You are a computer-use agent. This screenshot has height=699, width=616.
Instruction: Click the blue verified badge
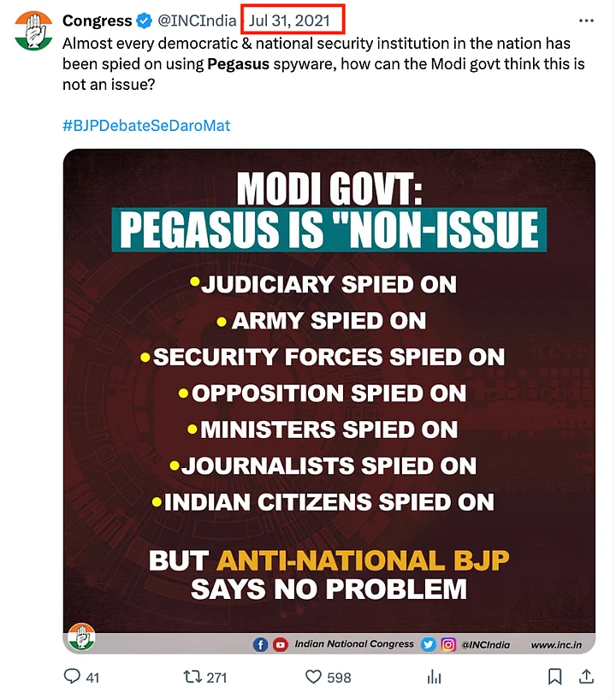(x=145, y=21)
